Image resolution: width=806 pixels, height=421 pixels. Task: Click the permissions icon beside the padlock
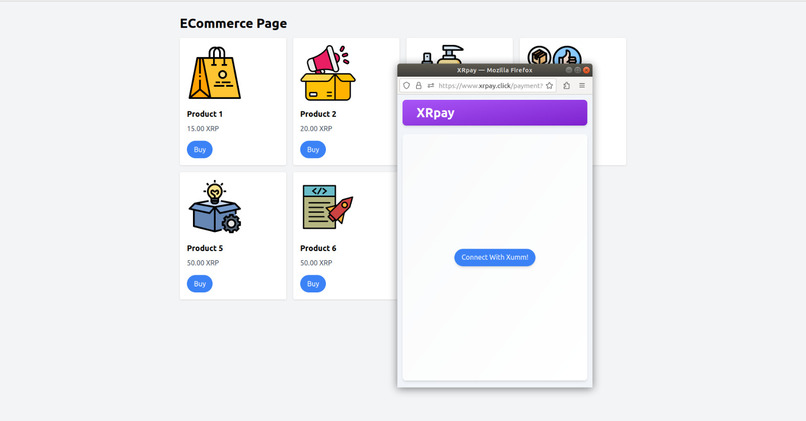click(431, 86)
